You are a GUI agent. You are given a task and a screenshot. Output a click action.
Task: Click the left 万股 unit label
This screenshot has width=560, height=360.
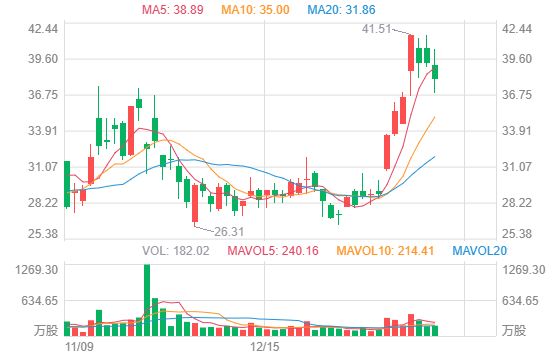pyautogui.click(x=46, y=330)
